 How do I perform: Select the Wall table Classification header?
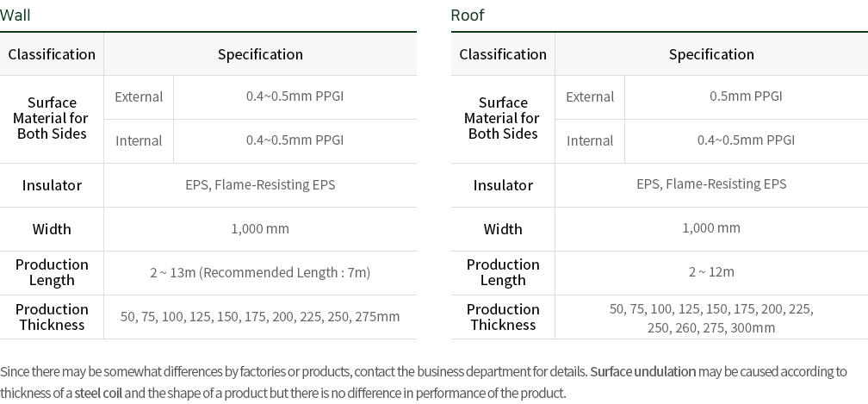pos(52,54)
